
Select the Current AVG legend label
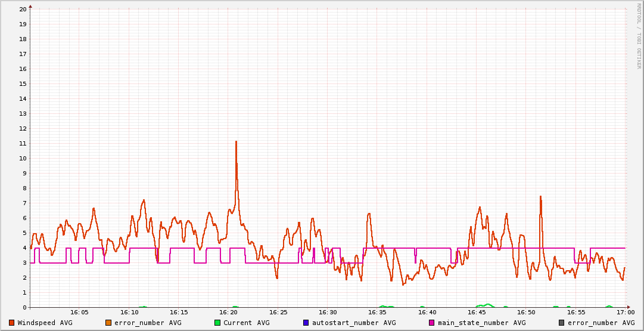246,323
